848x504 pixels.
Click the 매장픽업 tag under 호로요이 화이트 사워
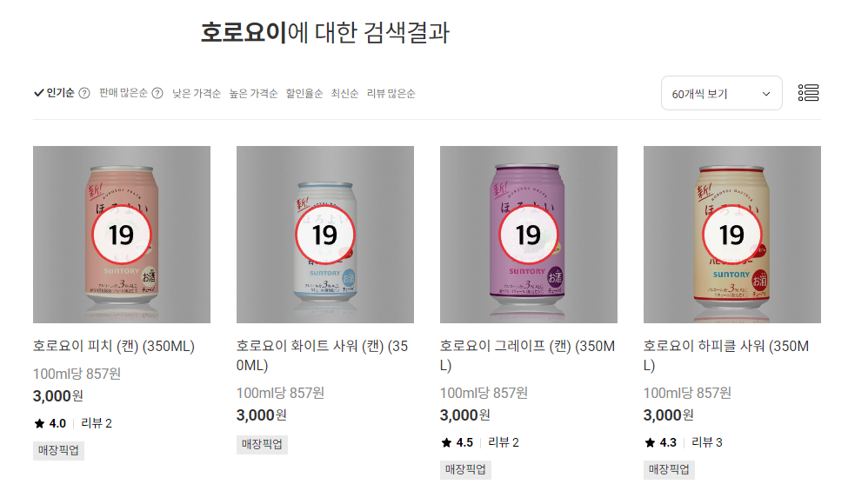click(261, 443)
